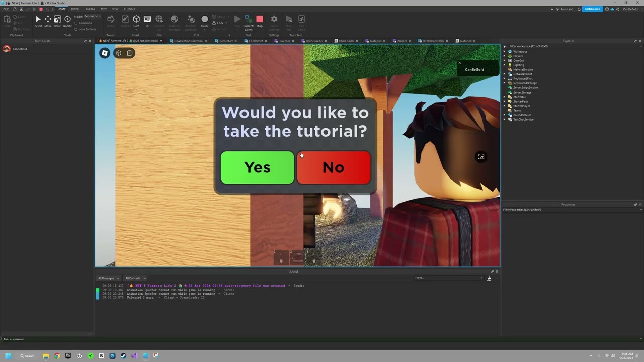Expand the StarterPlayer tree node
Image resolution: width=644 pixels, height=362 pixels.
(x=505, y=106)
